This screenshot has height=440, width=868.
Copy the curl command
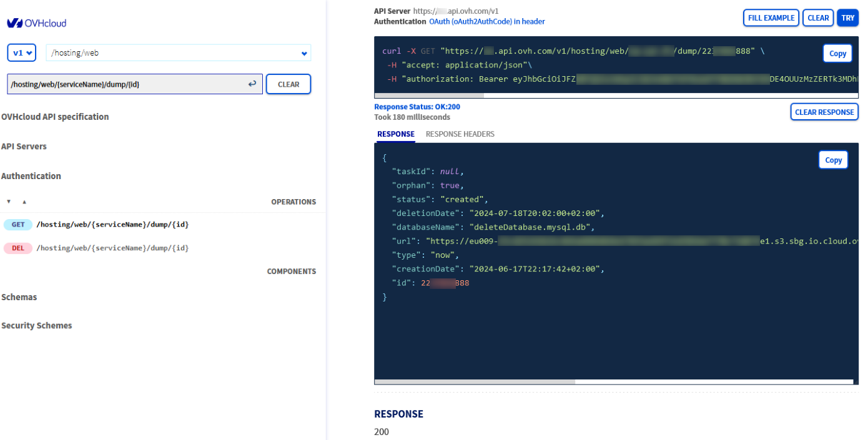837,54
